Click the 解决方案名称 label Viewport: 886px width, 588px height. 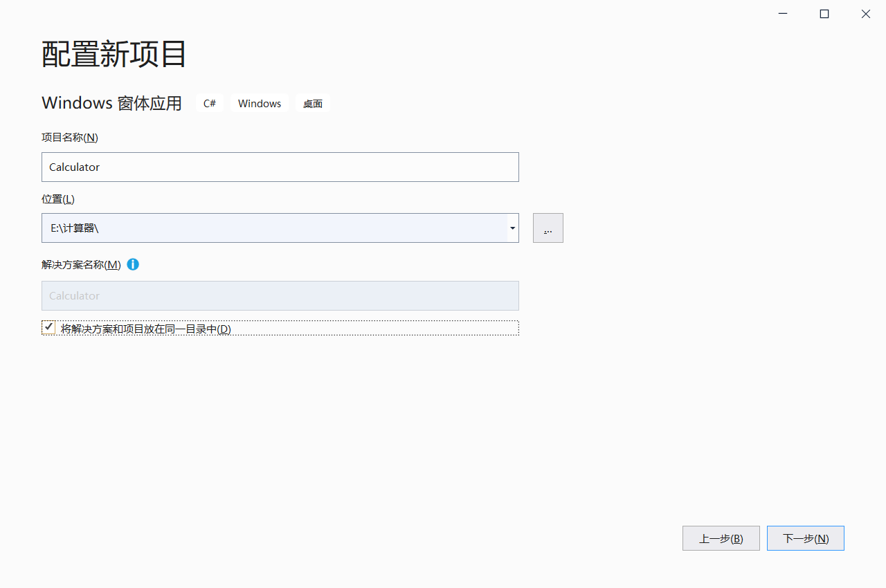(80, 264)
